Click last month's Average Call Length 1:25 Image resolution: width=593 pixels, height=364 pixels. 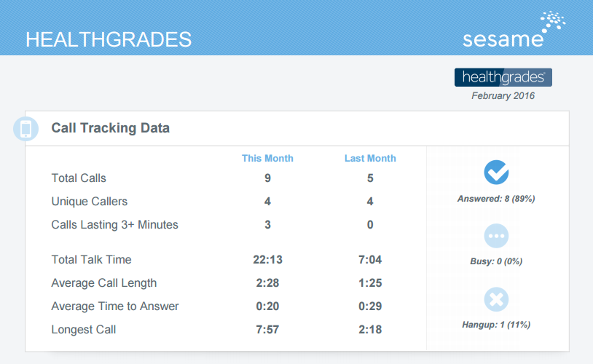pyautogui.click(x=370, y=283)
